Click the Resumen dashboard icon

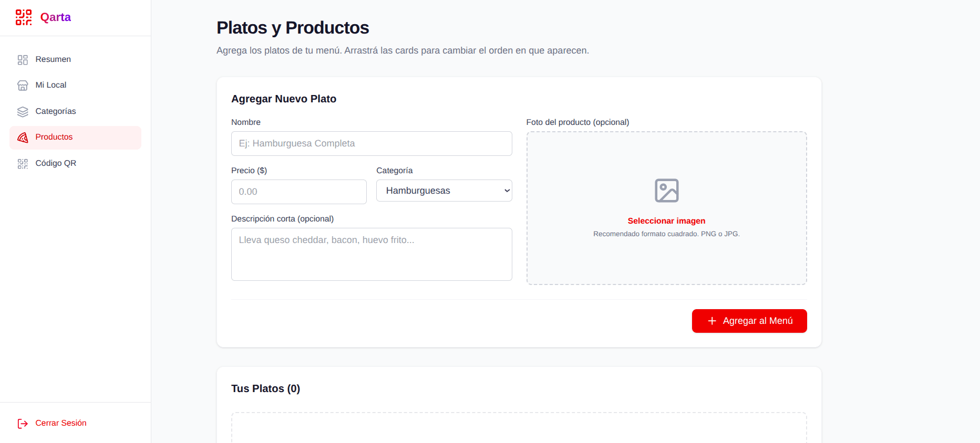(23, 60)
